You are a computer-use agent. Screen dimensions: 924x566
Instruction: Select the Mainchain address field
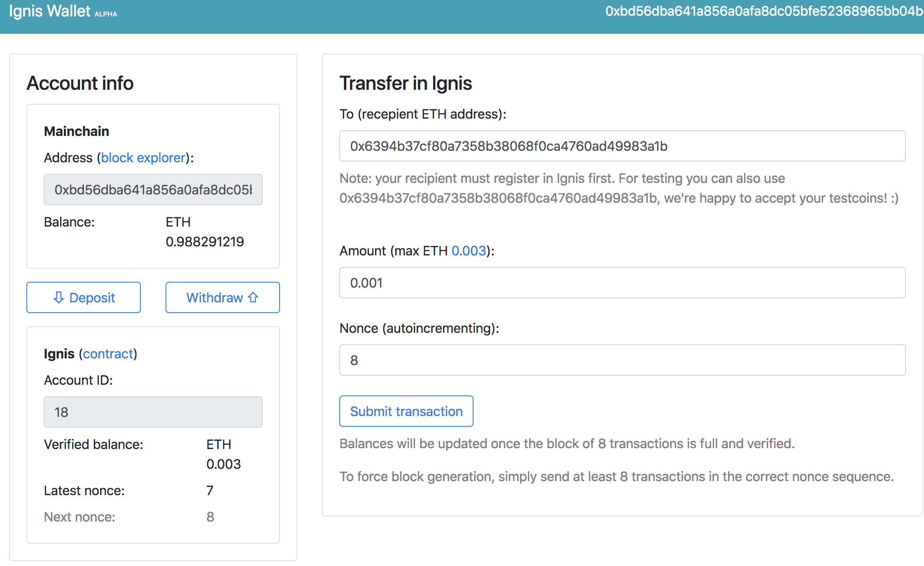(x=153, y=189)
